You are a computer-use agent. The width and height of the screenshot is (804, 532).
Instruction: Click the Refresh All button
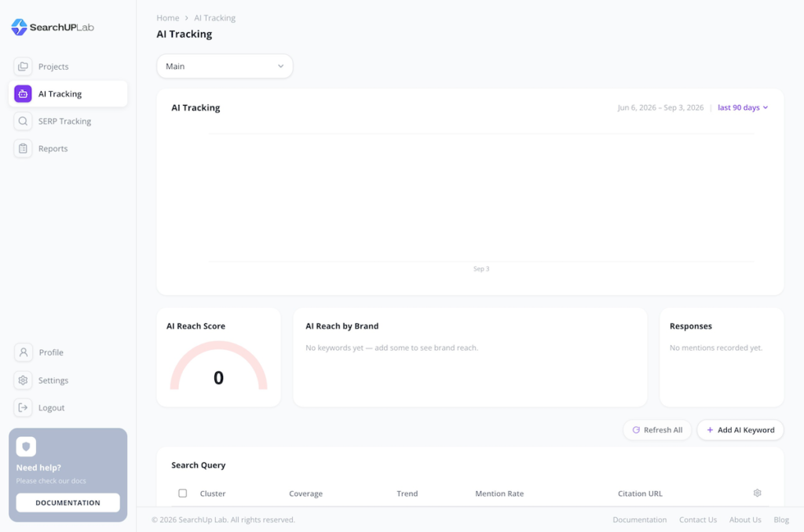point(657,430)
